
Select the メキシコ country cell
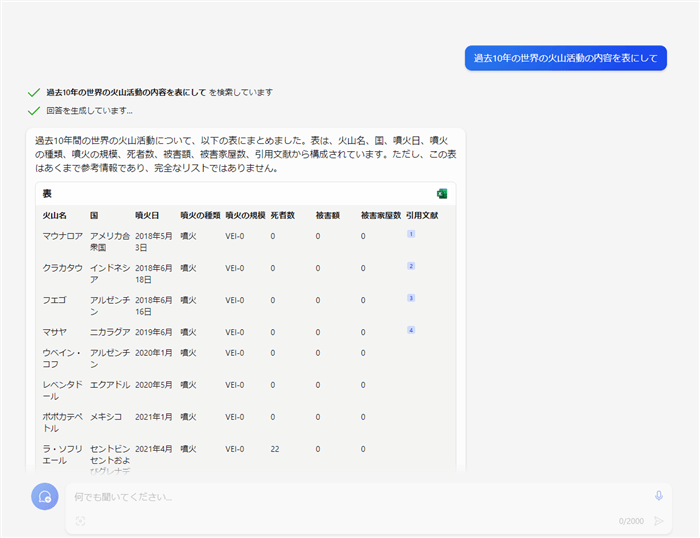tap(106, 417)
